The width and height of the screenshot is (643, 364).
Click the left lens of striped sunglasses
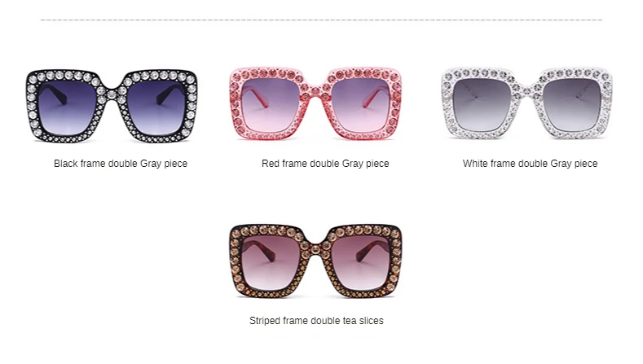[271, 262]
